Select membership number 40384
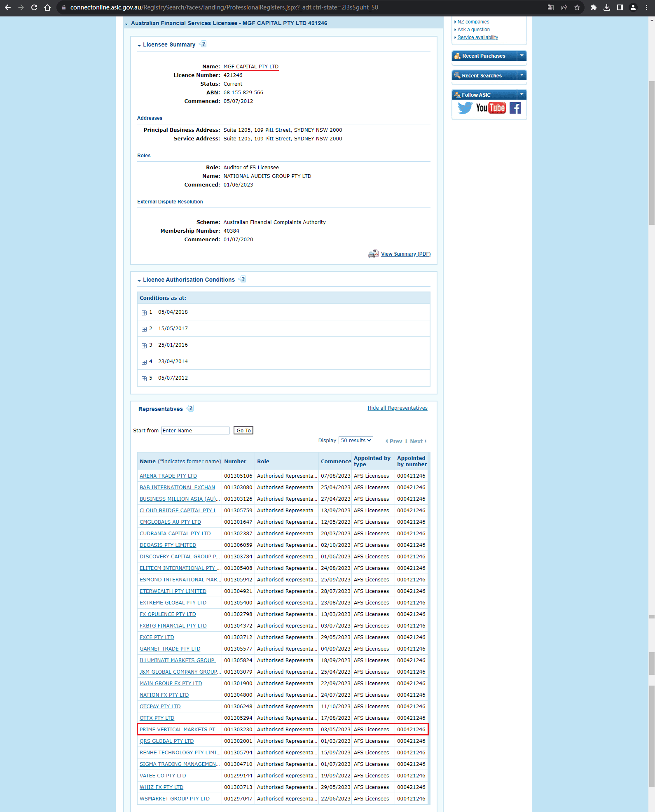This screenshot has width=655, height=812. 231,231
